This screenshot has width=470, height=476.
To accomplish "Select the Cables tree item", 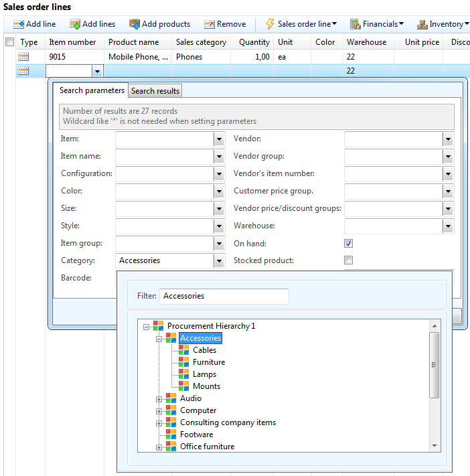I will 204,350.
